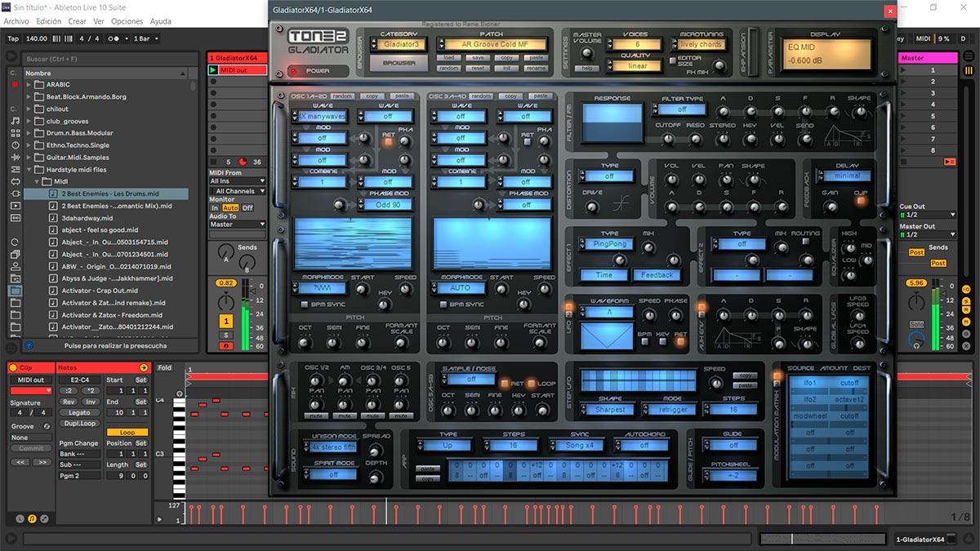Toggle the yellow Loop button in clip view

point(127,432)
